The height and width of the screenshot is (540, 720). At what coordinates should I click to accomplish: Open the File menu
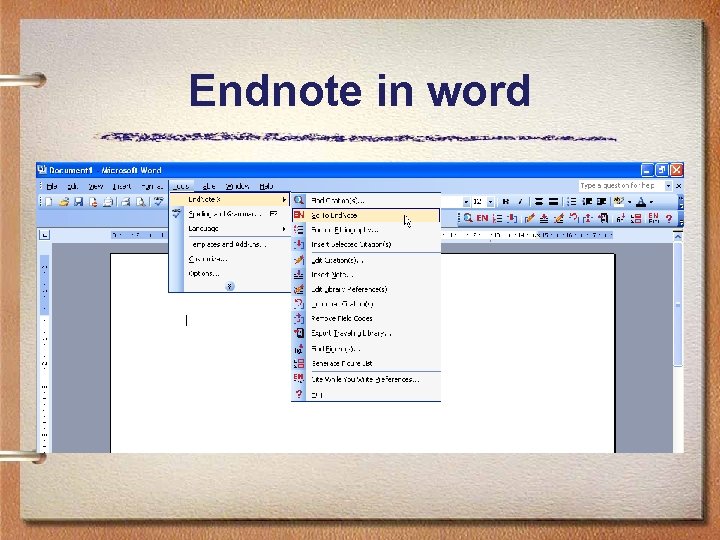[51, 186]
